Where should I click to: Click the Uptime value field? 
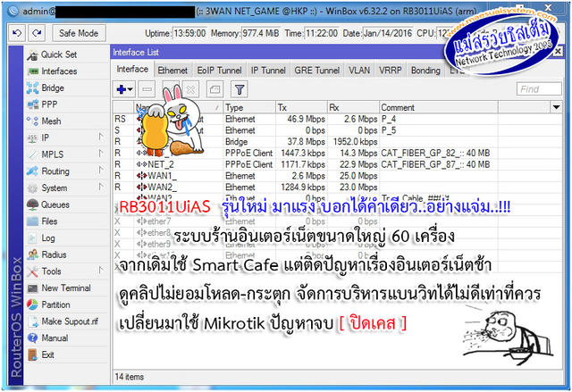[x=189, y=33]
